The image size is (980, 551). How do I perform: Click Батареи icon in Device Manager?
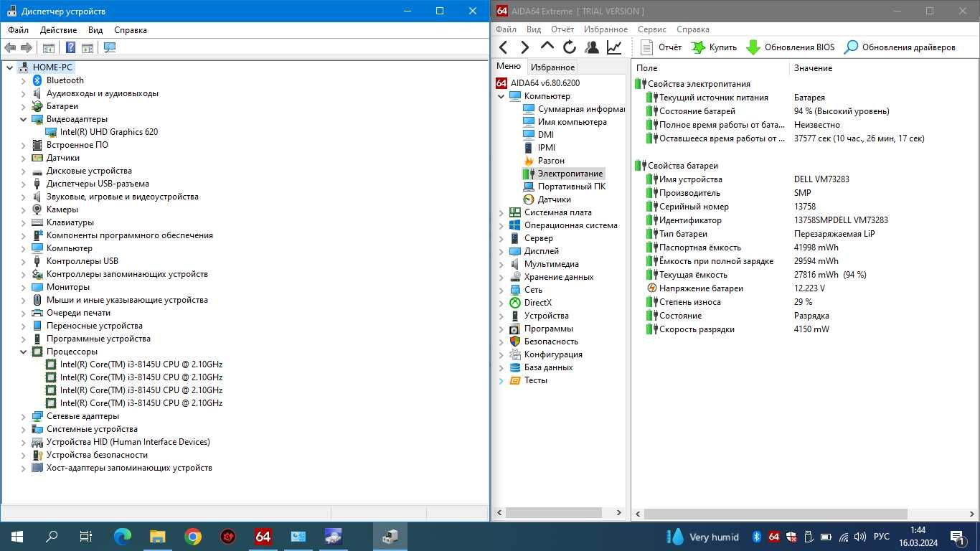(37, 106)
